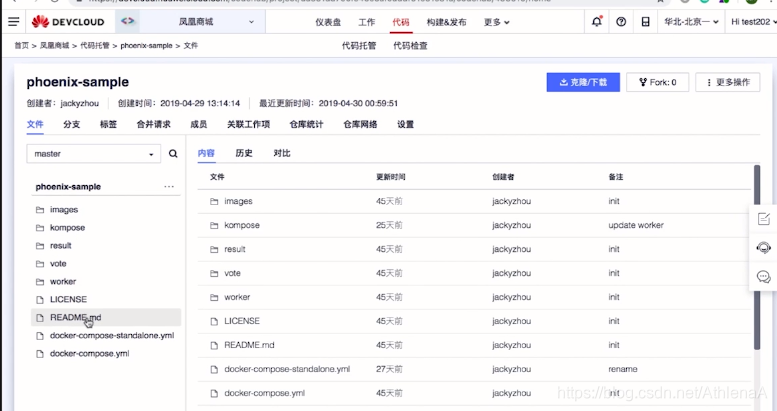Click the chat bubble icon on right sidebar
The height and width of the screenshot is (411, 777).
764,277
